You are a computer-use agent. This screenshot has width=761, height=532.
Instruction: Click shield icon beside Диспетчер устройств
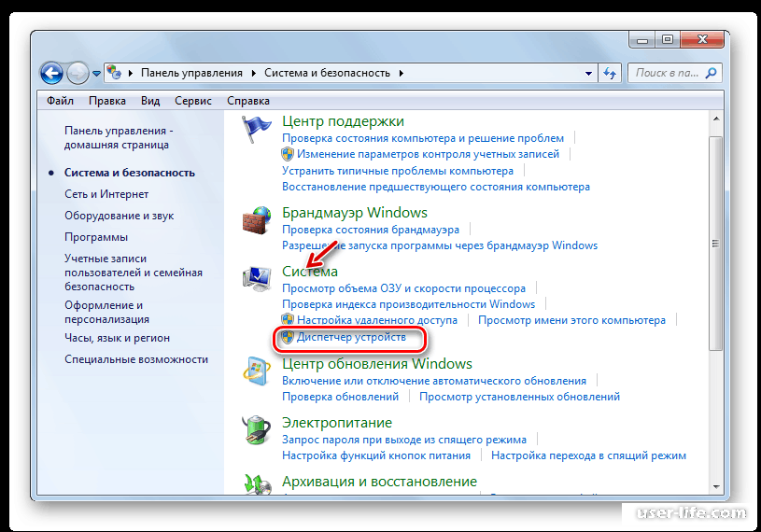pos(288,337)
